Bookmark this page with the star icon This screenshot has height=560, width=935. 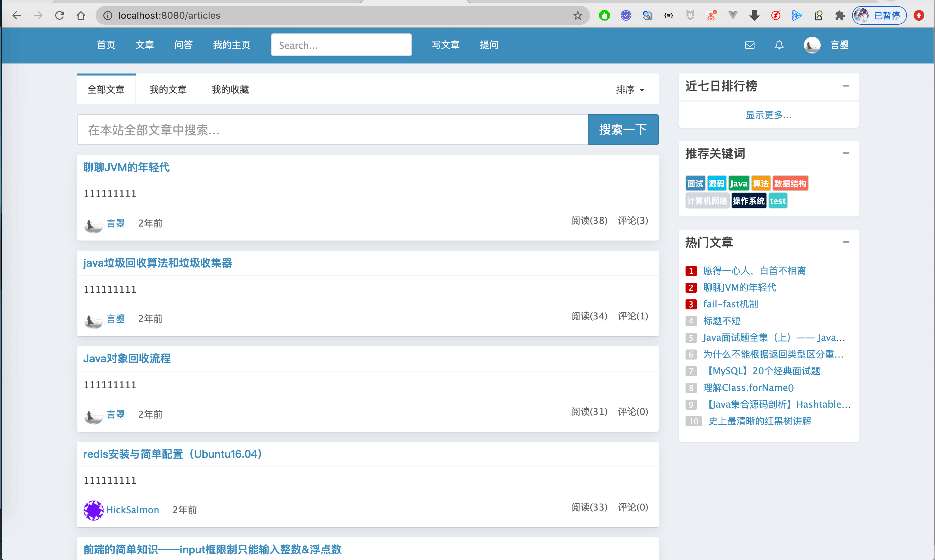578,15
